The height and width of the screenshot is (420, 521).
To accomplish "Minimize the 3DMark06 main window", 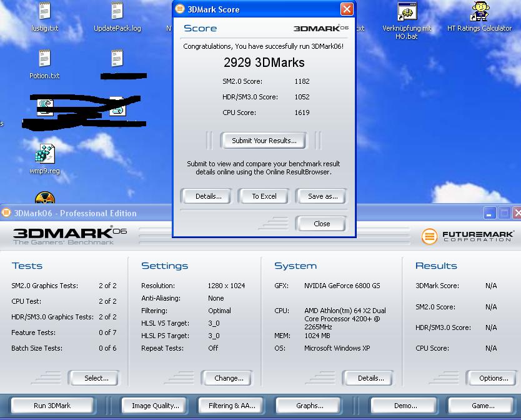I will pyautogui.click(x=489, y=213).
